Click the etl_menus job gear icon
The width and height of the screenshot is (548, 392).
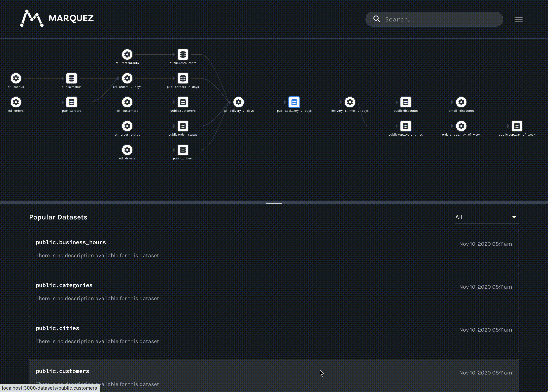coord(16,79)
